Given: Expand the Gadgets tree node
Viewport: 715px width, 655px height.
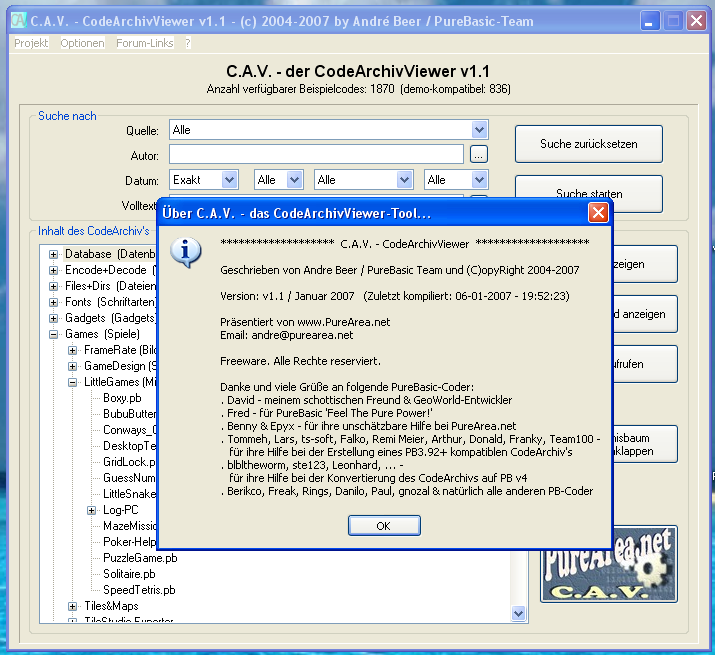Looking at the screenshot, I should [x=53, y=318].
